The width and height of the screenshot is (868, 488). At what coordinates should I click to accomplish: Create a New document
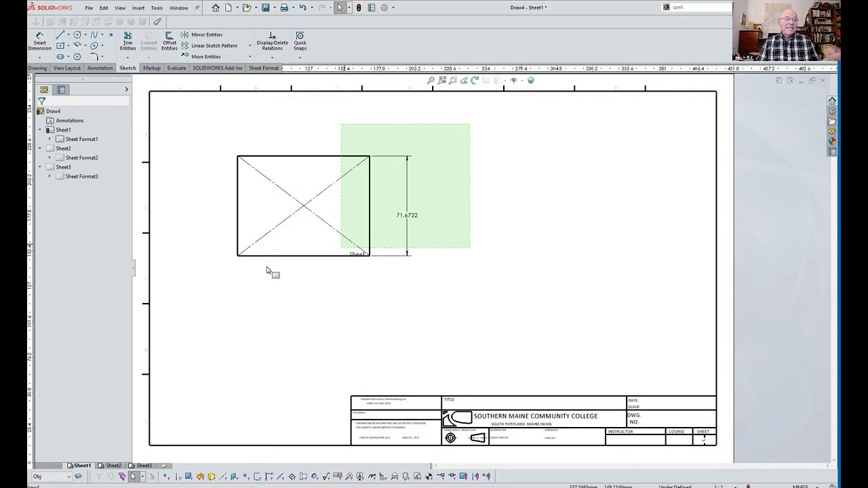[229, 7]
